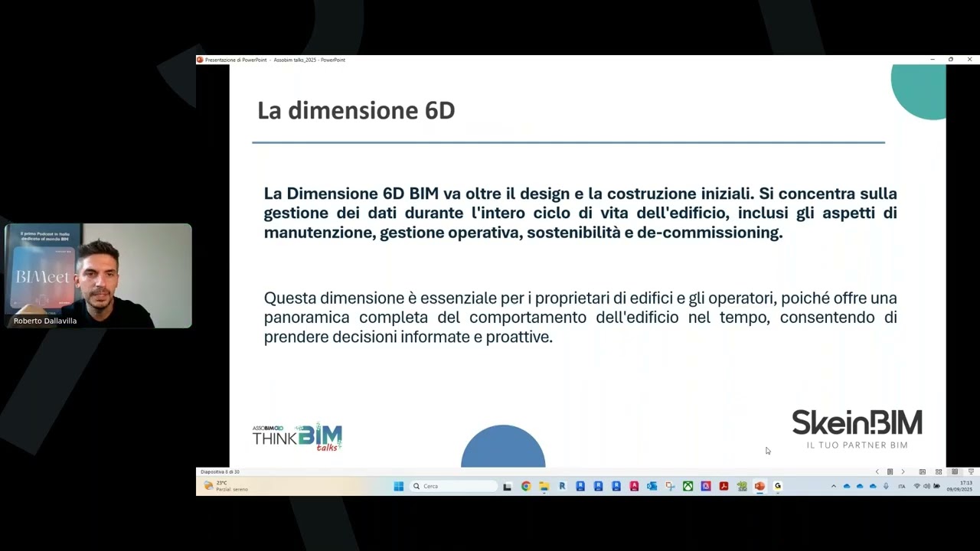Open the clock showing 17:13
Viewport: 980px width, 551px height.
[x=959, y=486]
